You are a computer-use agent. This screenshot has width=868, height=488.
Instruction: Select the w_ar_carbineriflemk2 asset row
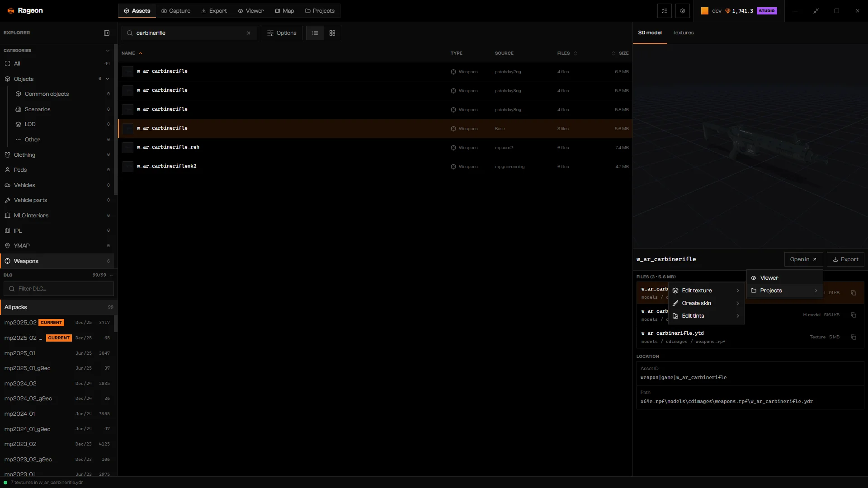point(375,167)
